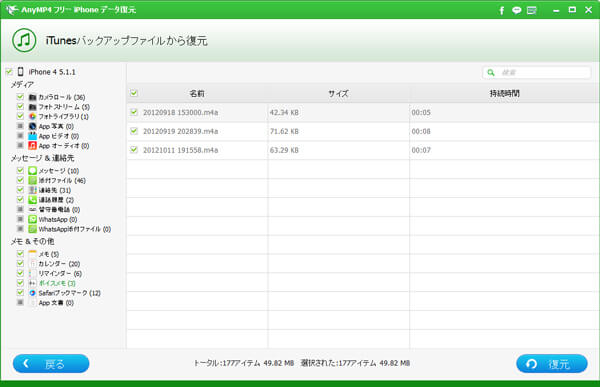Viewport: 600px width, 387px height.
Task: Click the 00:07 duration cell
Action: 421,150
